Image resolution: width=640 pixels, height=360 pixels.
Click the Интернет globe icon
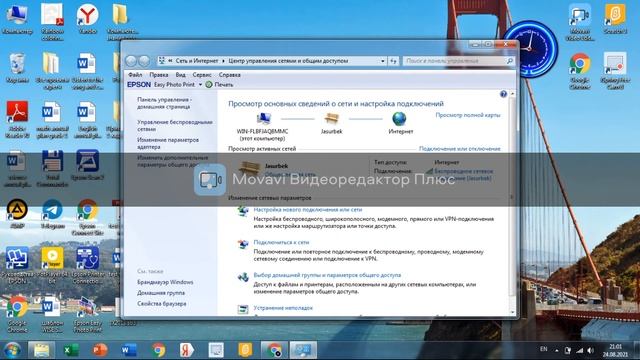[399, 119]
